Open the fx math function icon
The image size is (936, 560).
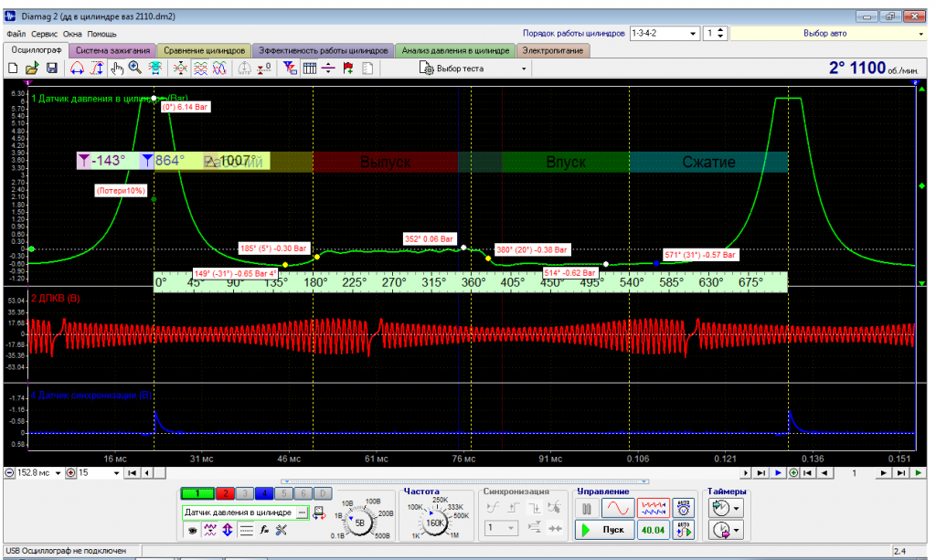264,530
